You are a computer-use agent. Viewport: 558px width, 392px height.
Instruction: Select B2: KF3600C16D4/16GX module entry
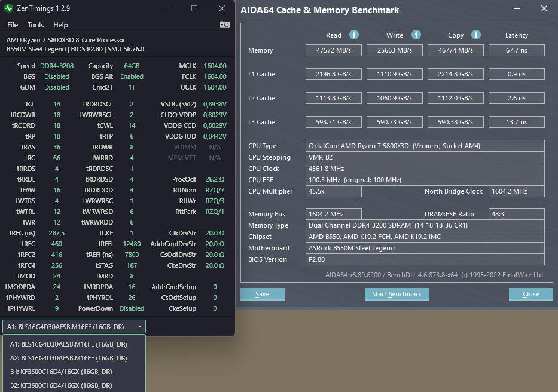click(x=74, y=385)
